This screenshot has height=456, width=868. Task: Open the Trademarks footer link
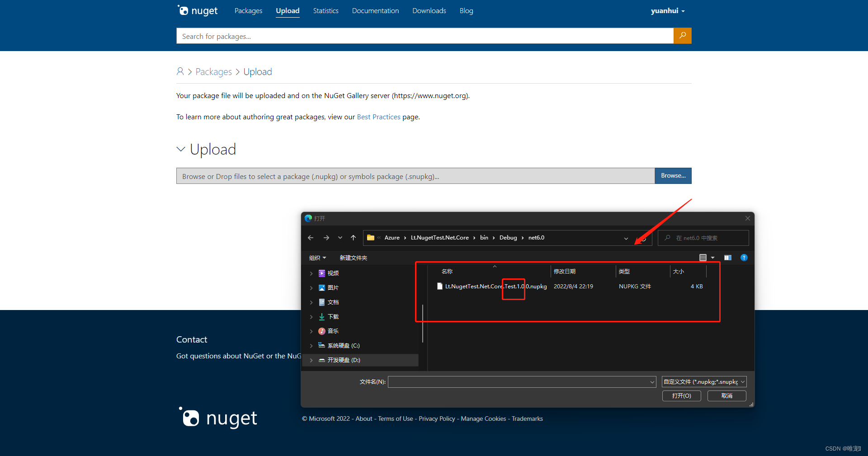pyautogui.click(x=527, y=418)
